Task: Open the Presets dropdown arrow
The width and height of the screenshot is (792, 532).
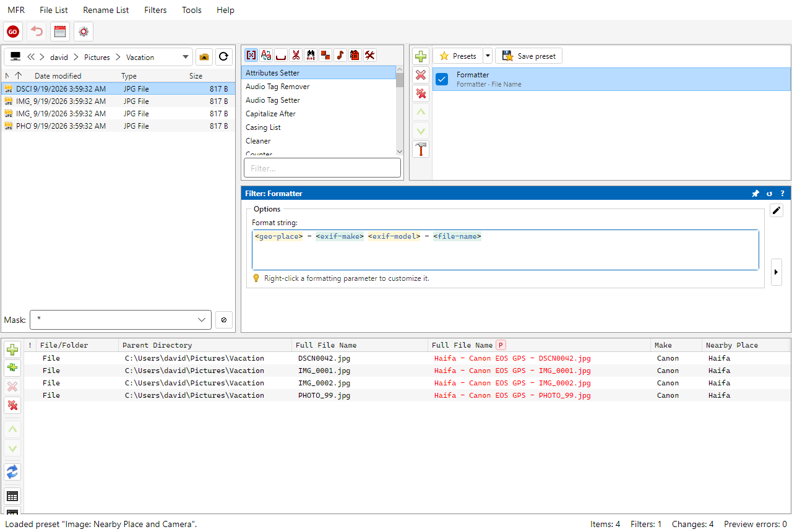Action: click(x=488, y=56)
